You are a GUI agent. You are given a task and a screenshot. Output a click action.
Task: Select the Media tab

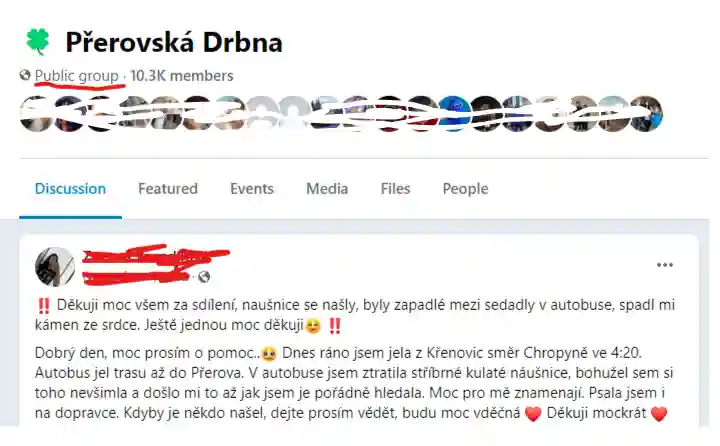tap(327, 189)
